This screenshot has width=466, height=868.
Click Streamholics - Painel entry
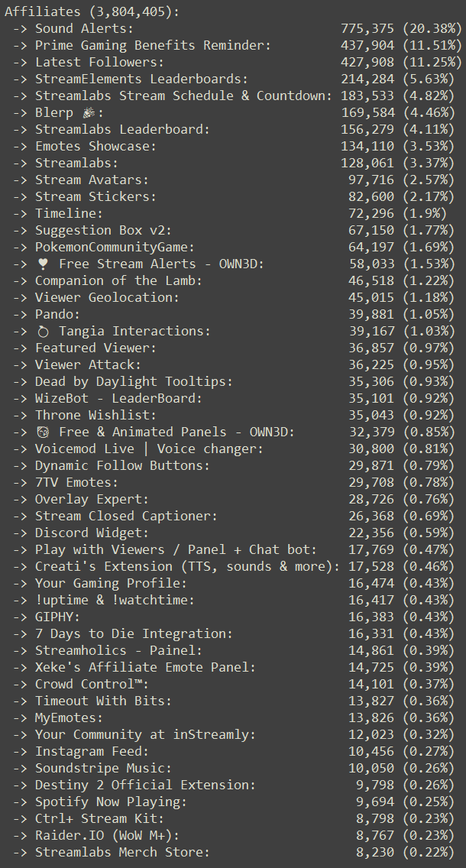coord(119,650)
